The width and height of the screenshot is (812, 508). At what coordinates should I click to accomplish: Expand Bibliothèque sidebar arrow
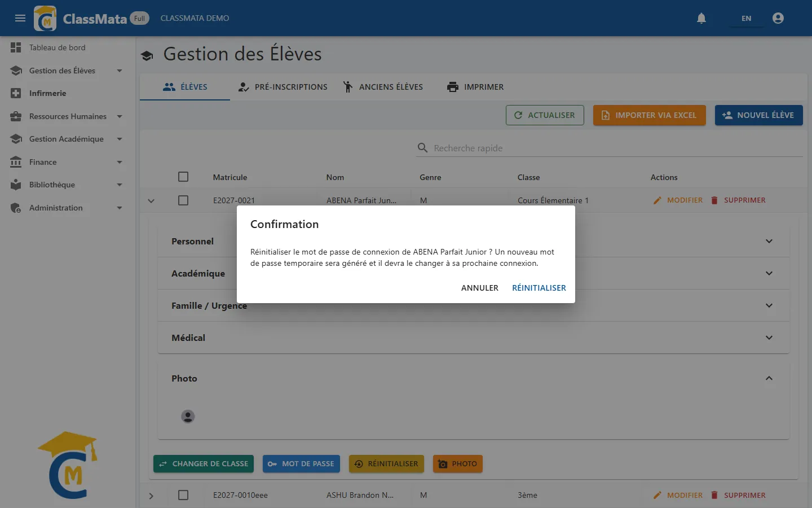[x=120, y=185]
